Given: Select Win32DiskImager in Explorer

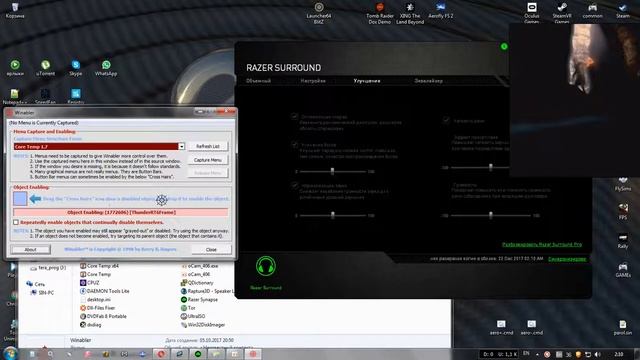Looking at the screenshot, I should pos(203,325).
